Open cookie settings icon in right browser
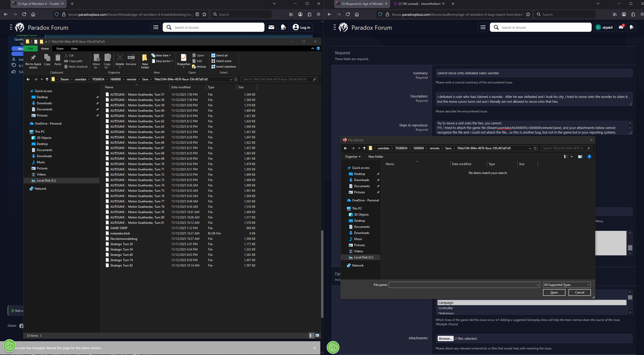This screenshot has height=355, width=644. 333,347
